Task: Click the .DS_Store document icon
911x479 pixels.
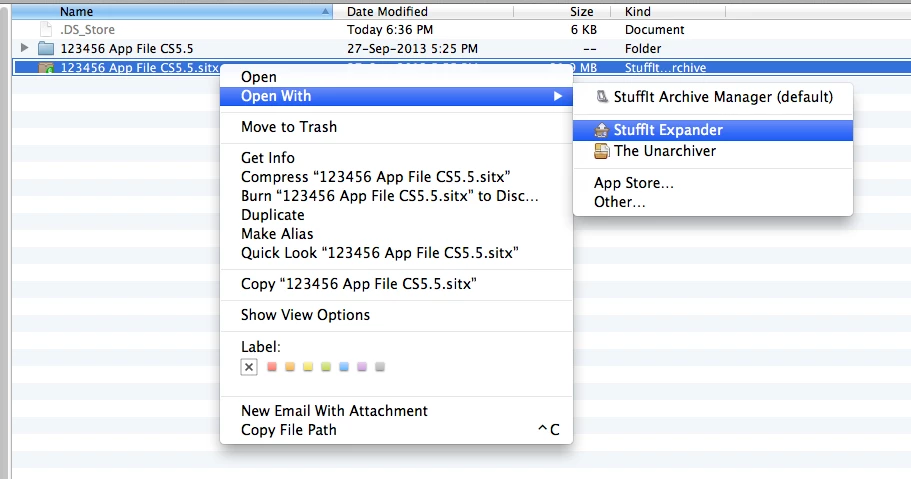Action: coord(46,30)
